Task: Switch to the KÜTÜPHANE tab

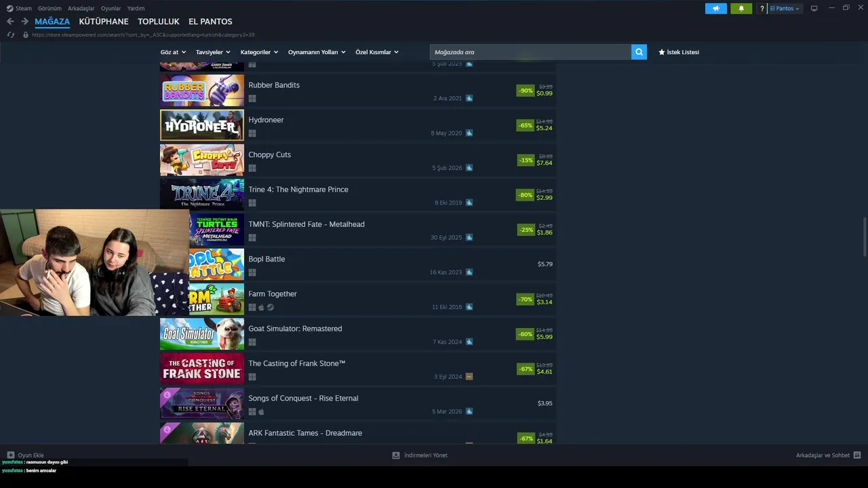Action: point(104,22)
